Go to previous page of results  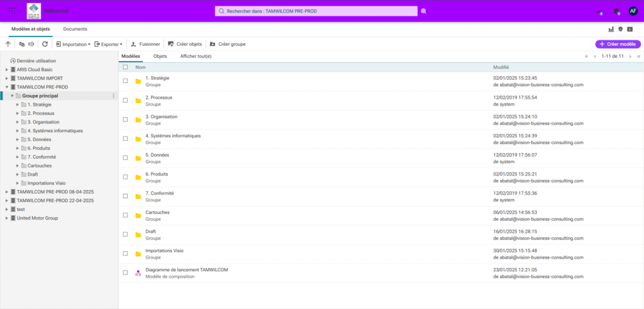pyautogui.click(x=595, y=56)
